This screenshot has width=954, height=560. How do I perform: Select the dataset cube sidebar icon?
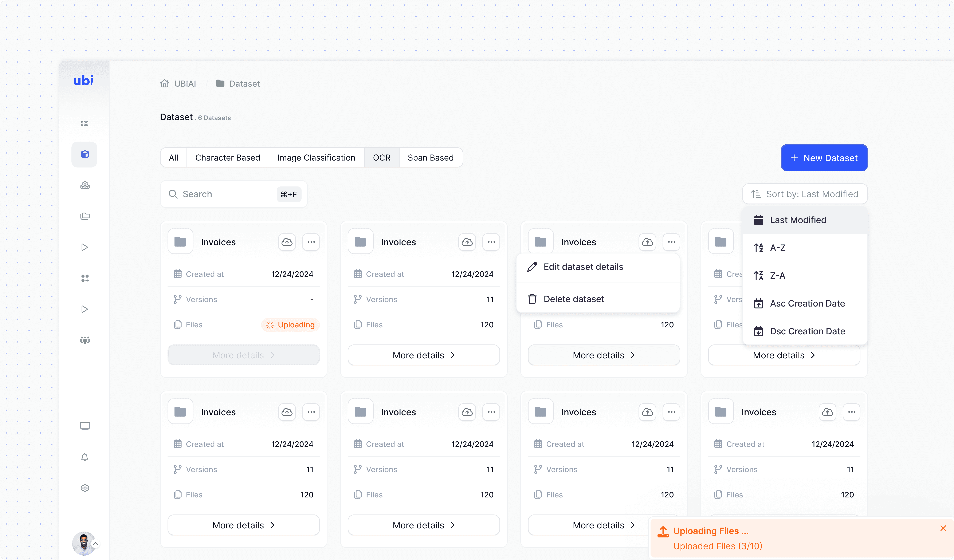coord(85,154)
